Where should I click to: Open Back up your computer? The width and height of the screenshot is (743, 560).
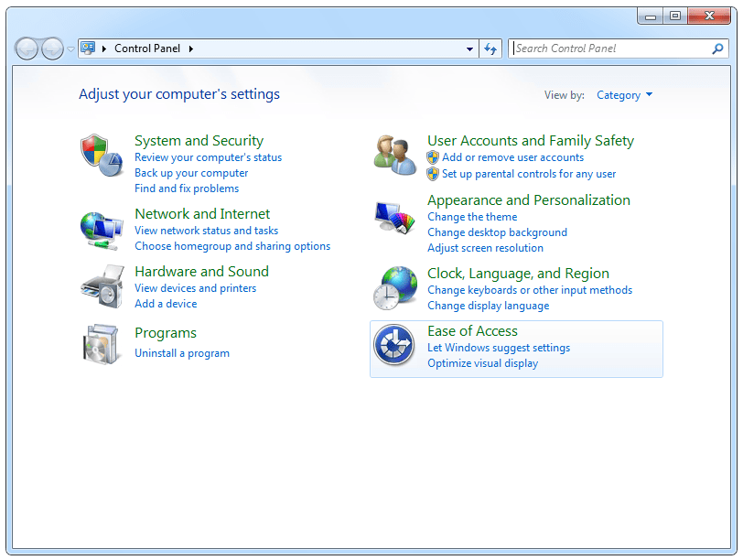[x=191, y=173]
